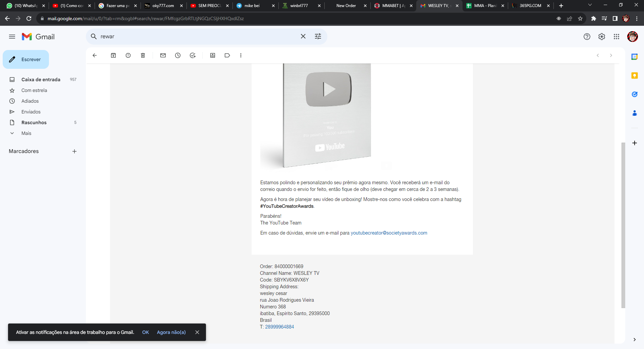Toggle Chrome side panel
The height and width of the screenshot is (349, 644).
coord(615,18)
